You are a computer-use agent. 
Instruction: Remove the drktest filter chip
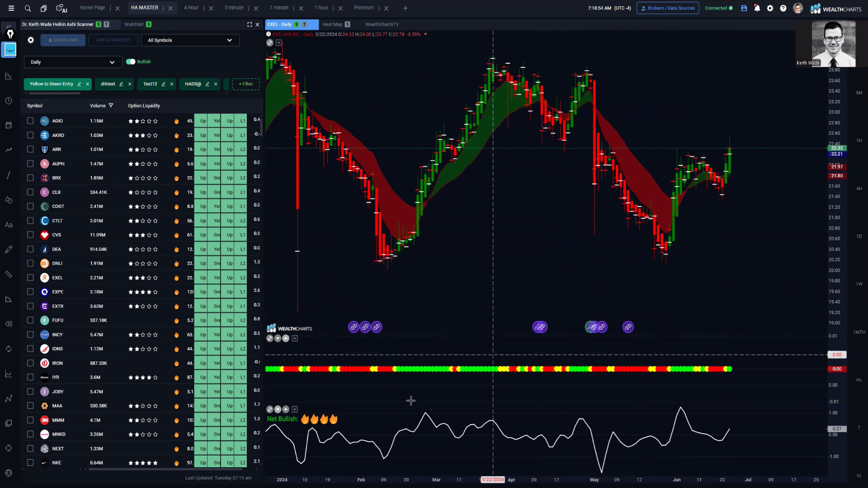130,84
